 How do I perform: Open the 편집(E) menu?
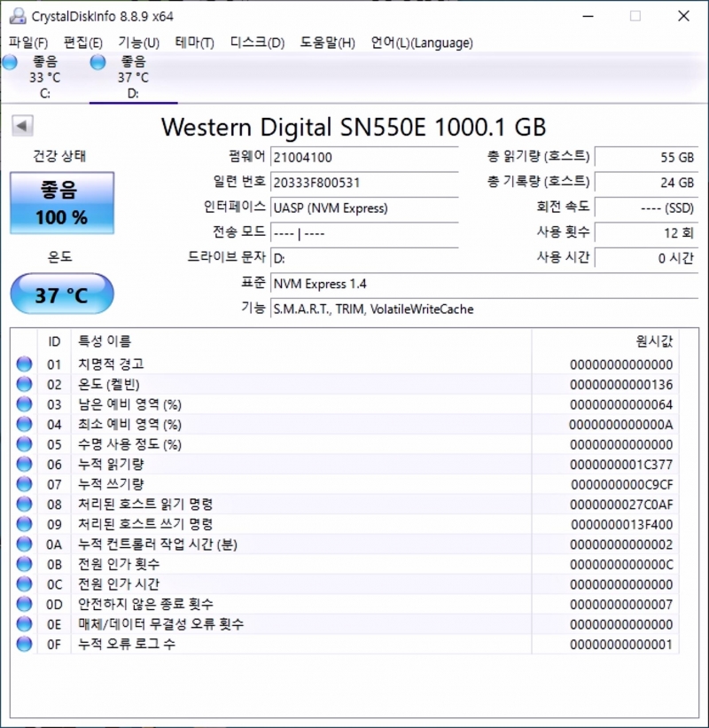click(82, 43)
